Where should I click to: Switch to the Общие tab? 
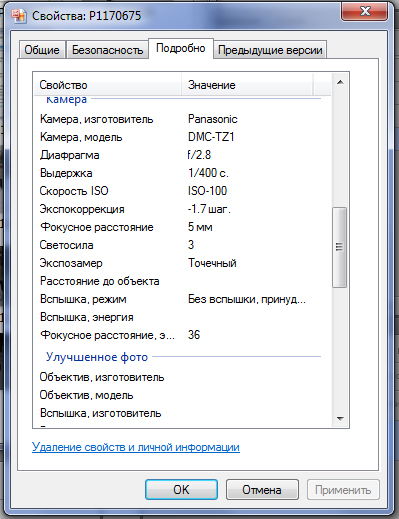[x=42, y=50]
